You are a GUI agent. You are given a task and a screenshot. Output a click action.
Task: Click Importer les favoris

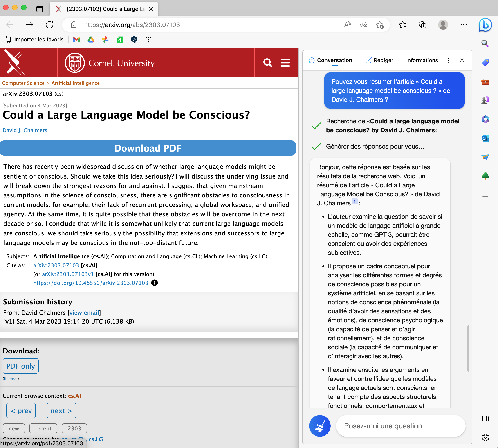[x=34, y=39]
